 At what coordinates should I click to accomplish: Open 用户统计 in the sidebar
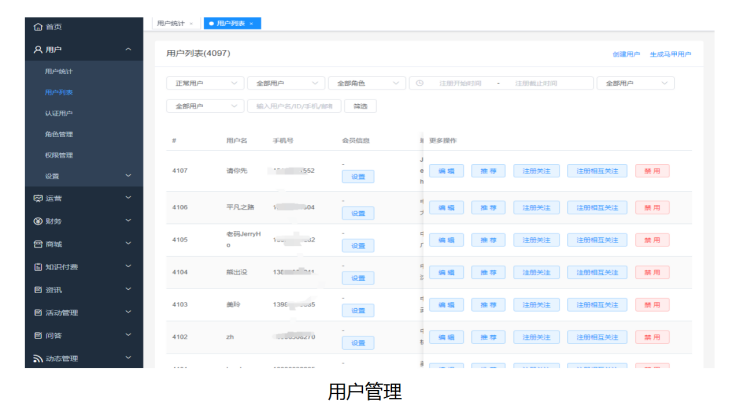point(59,71)
